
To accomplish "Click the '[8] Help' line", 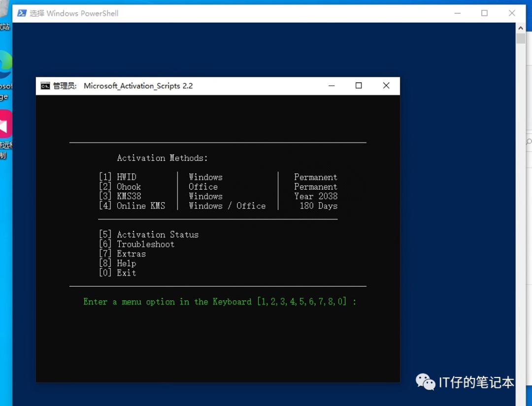I will pos(118,263).
